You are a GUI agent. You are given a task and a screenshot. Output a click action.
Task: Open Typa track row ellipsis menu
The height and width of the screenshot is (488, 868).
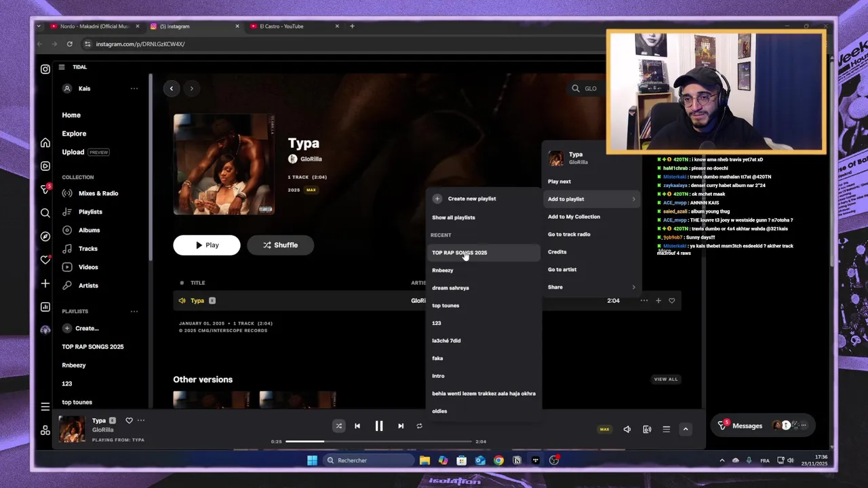644,300
